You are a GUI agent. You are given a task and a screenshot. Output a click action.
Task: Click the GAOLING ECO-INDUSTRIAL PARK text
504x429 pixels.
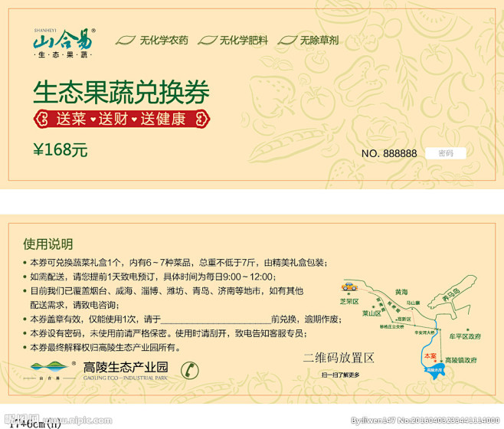[x=126, y=378]
